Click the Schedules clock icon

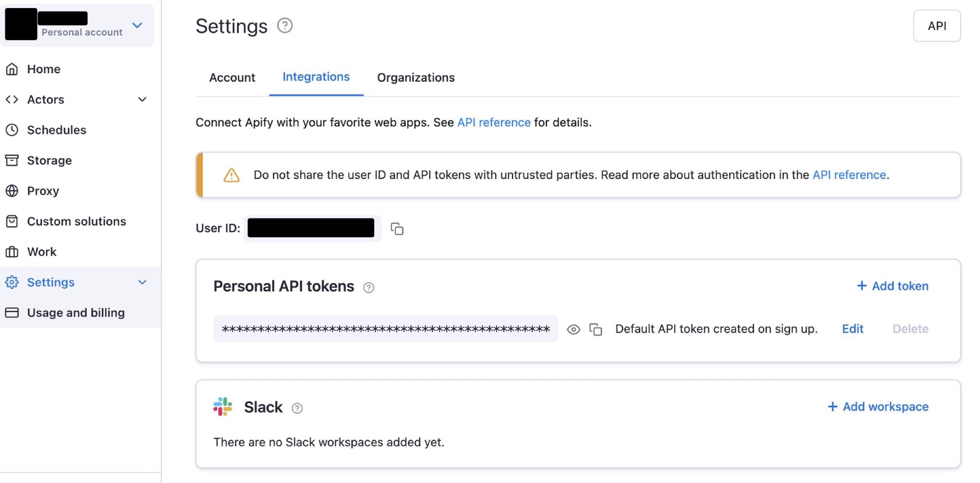coord(12,130)
